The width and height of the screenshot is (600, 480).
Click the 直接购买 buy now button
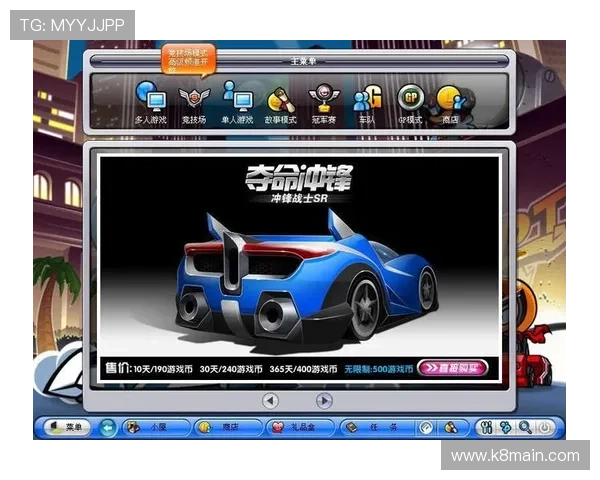[x=452, y=368]
